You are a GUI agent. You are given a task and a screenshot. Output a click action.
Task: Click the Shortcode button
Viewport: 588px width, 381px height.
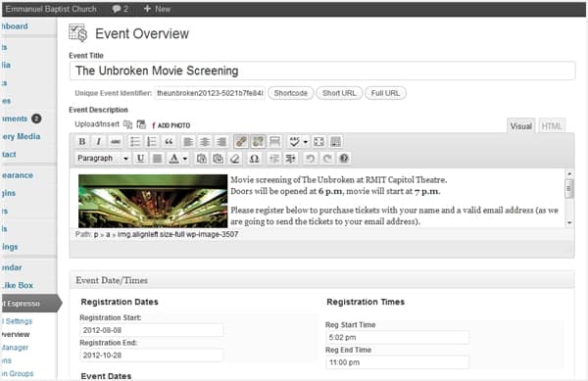(291, 93)
